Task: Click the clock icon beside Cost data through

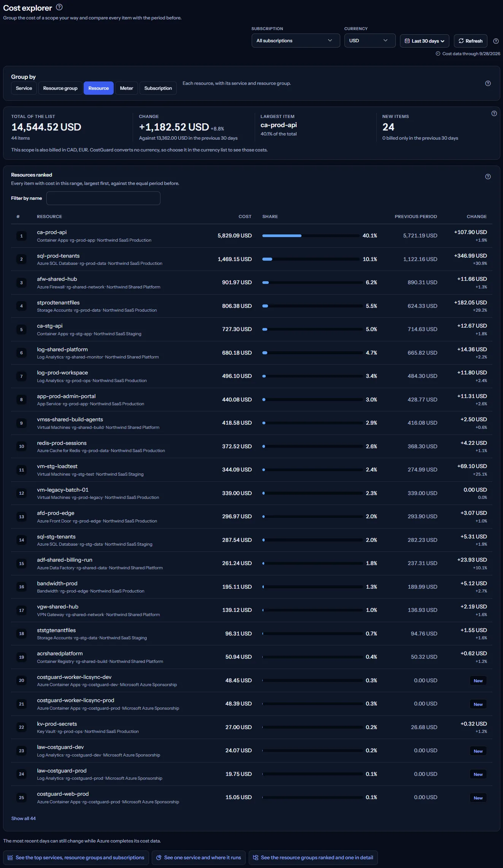Action: pyautogui.click(x=438, y=54)
